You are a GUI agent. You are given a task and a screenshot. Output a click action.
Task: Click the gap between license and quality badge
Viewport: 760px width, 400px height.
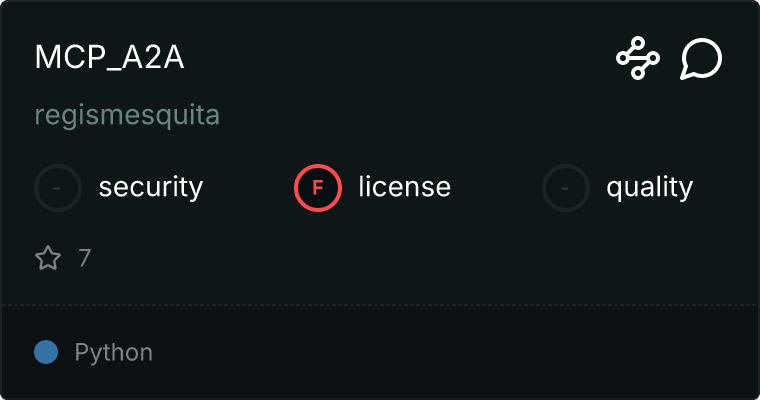pyautogui.click(x=497, y=187)
